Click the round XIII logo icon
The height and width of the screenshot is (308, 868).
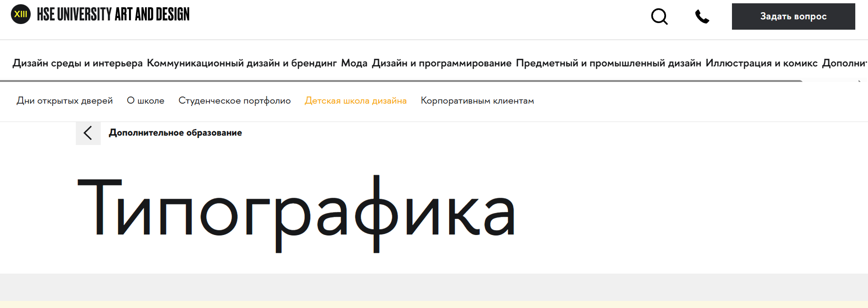coord(21,14)
